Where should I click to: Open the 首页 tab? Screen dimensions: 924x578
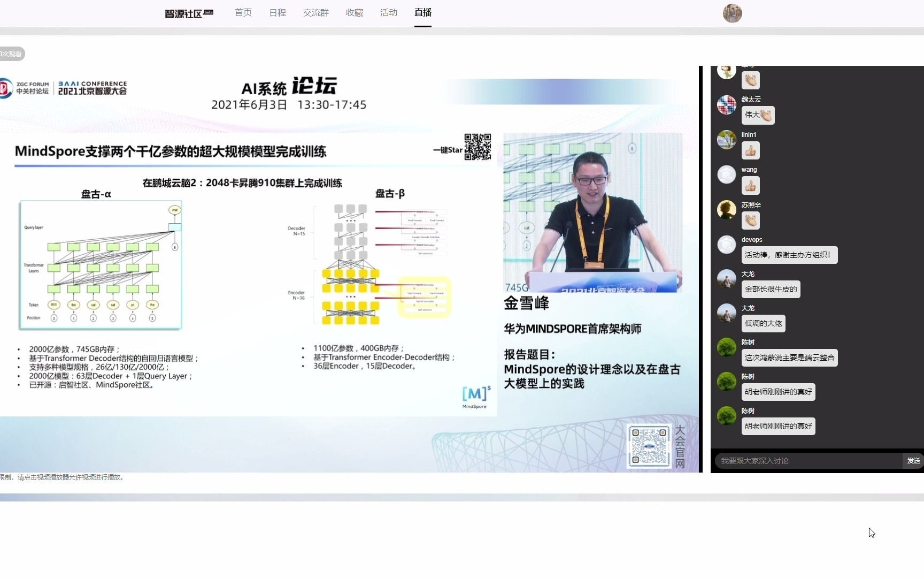click(243, 12)
